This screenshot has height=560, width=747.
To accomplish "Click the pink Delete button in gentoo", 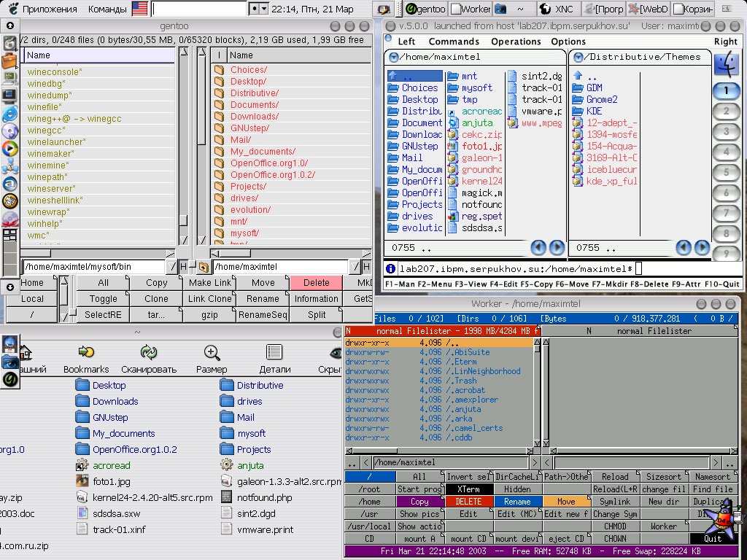I will pyautogui.click(x=317, y=282).
